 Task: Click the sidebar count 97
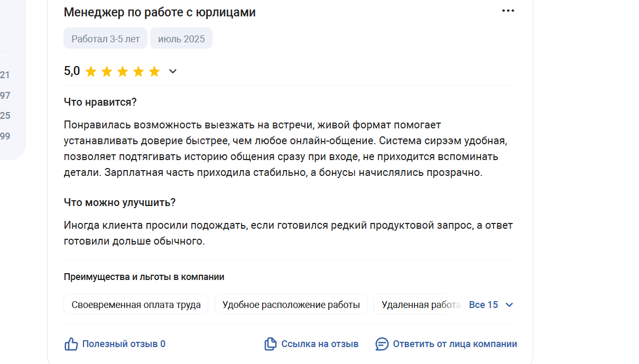point(5,96)
